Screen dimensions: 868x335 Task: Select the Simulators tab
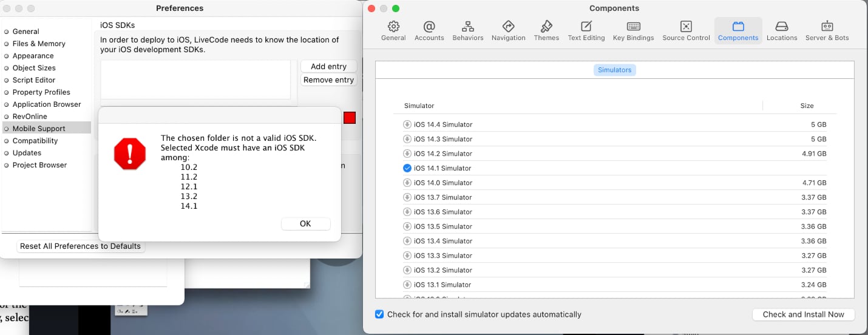tap(614, 70)
